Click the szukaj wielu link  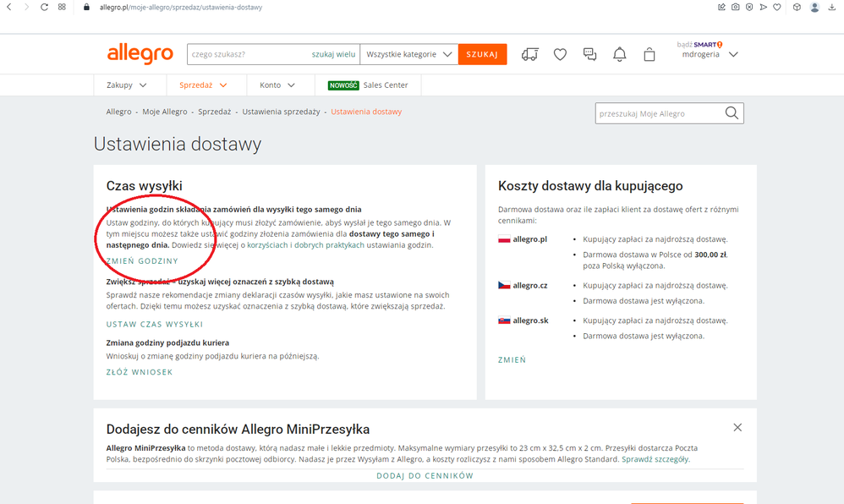(334, 54)
